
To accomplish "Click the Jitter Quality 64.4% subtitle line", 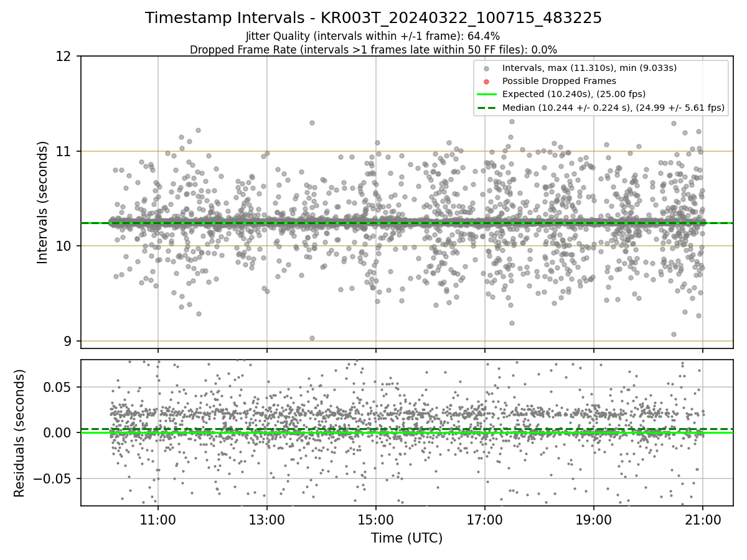I will (373, 36).
